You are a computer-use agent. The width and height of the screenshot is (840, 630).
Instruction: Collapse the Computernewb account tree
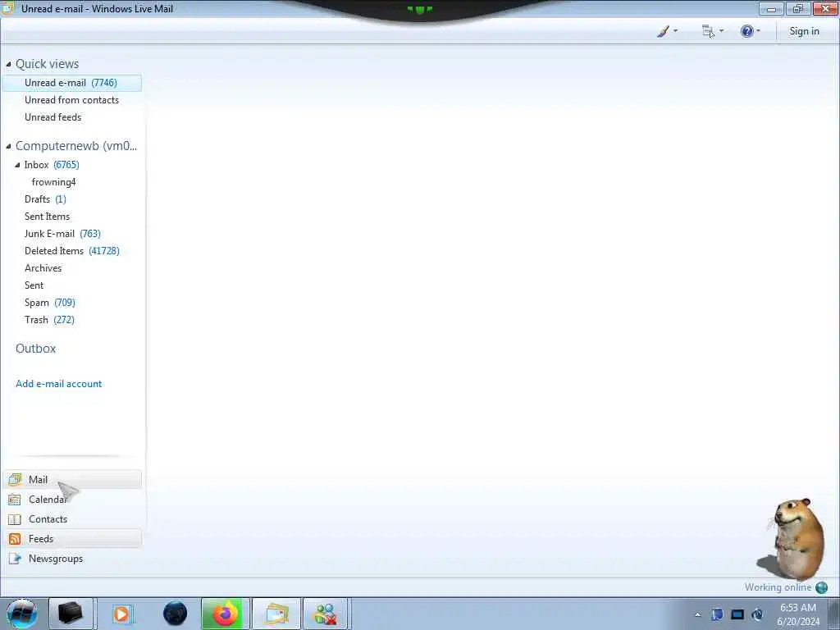point(8,146)
